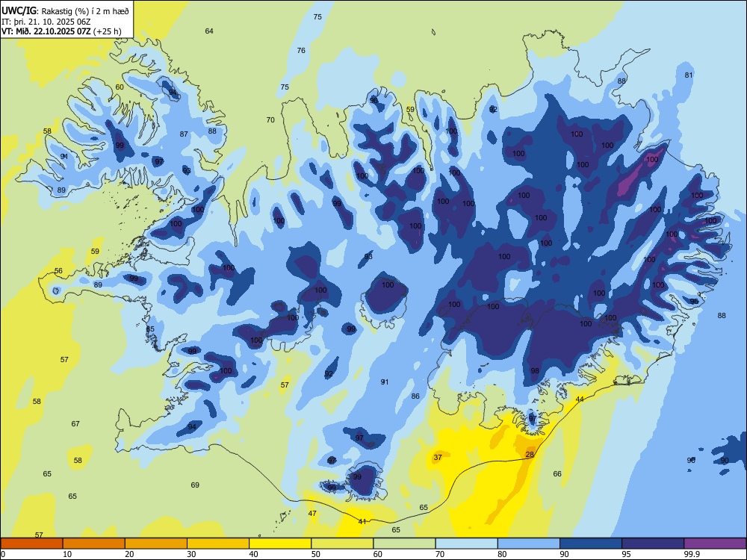This screenshot has width=747, height=560.
Task: Click the map value '47' near the south coast
Action: (x=312, y=514)
